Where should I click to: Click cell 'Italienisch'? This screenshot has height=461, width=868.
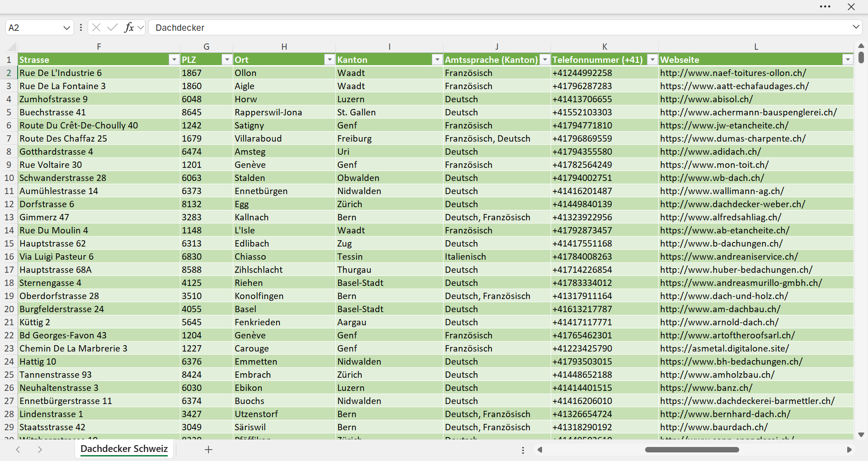click(497, 257)
